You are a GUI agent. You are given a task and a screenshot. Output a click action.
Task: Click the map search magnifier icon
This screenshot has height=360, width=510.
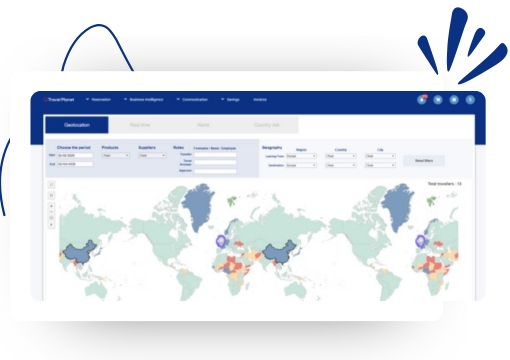[51, 184]
